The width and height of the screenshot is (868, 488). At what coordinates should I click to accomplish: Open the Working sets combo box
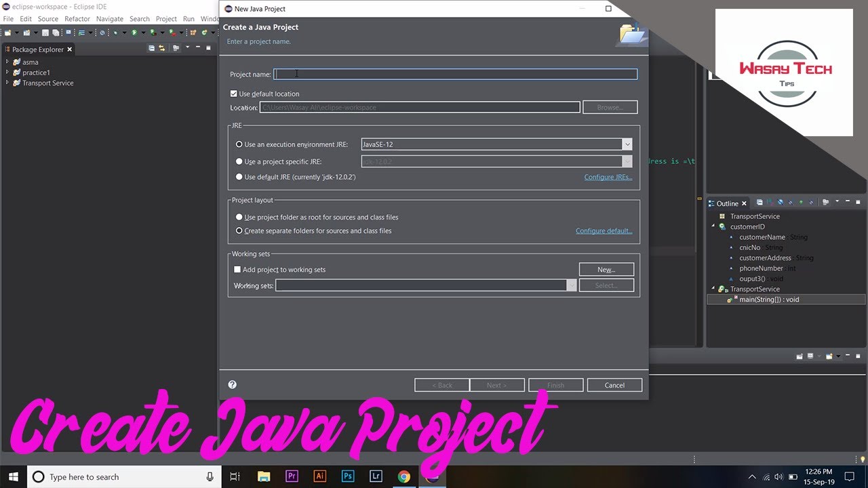(x=426, y=285)
